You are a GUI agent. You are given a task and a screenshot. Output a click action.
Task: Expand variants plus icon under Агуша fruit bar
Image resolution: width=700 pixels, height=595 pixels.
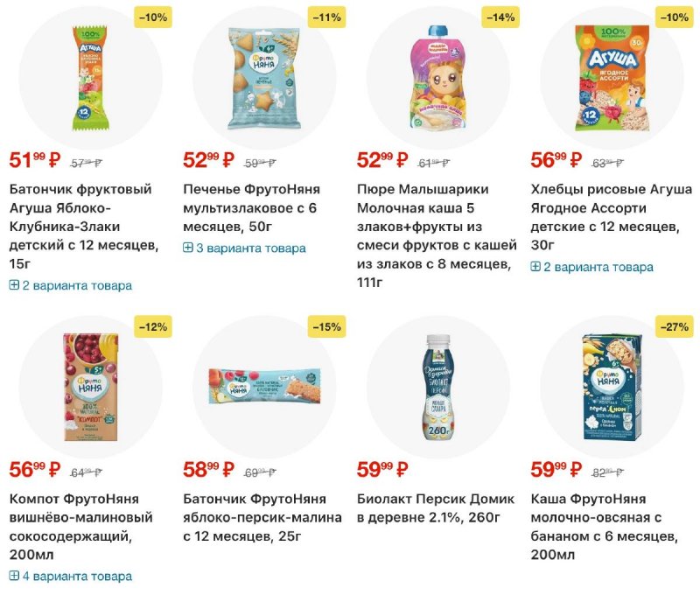(14, 285)
